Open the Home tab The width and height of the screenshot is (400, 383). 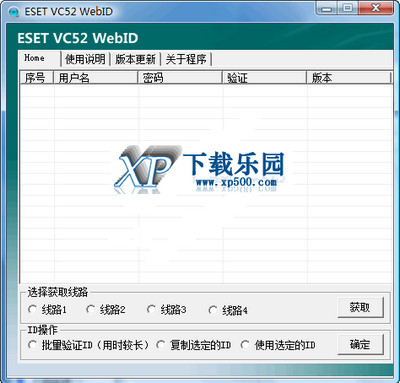click(39, 59)
